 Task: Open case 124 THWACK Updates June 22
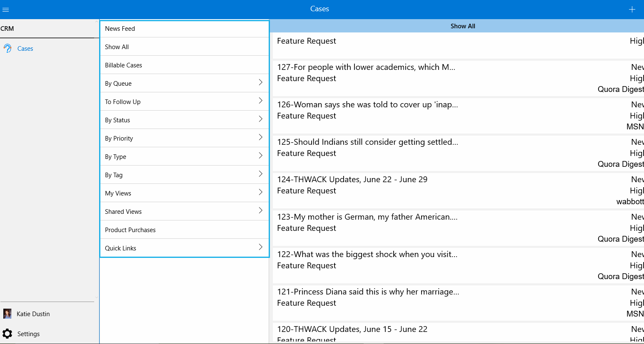coord(352,180)
